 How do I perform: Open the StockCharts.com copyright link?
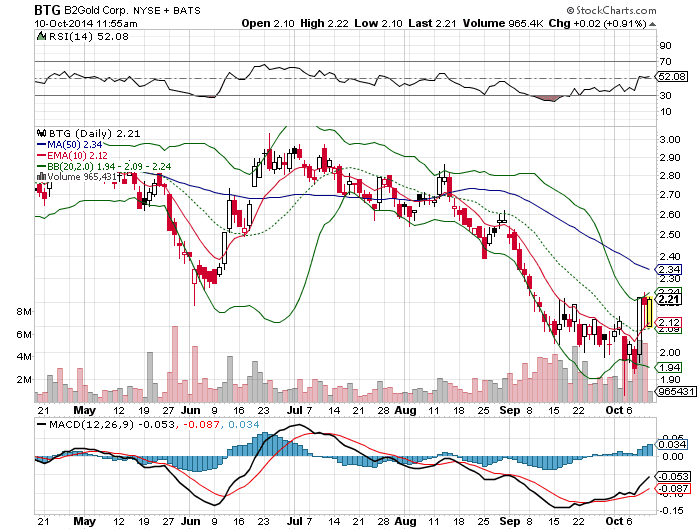pyautogui.click(x=612, y=10)
